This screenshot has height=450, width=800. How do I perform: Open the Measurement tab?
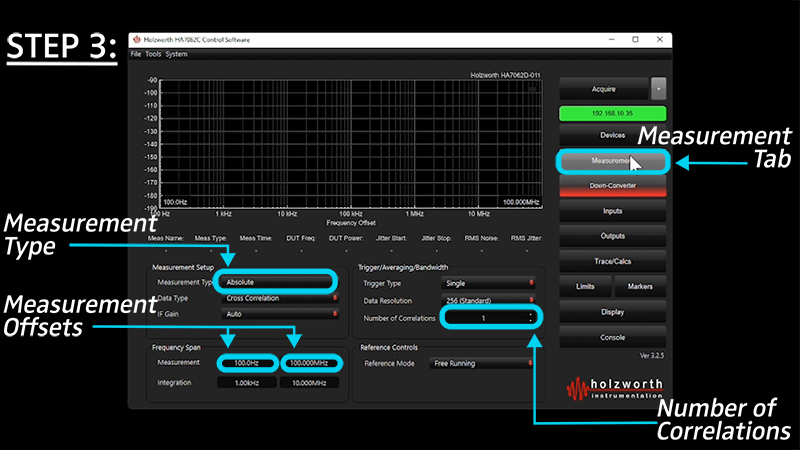point(612,161)
